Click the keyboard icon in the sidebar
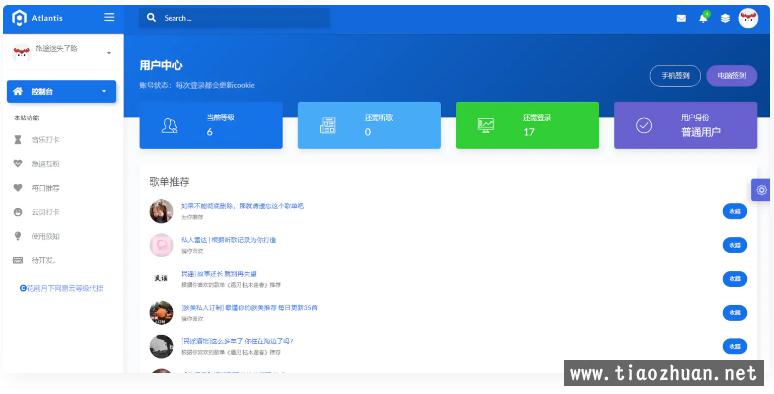 [18, 260]
